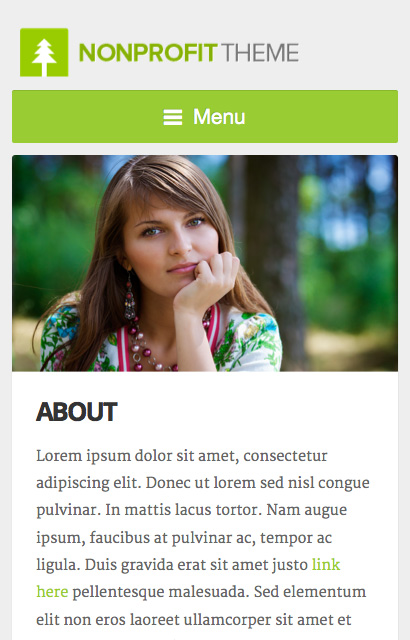This screenshot has width=410, height=640.
Task: Click the NONPROFIT word in the logo
Action: point(148,53)
